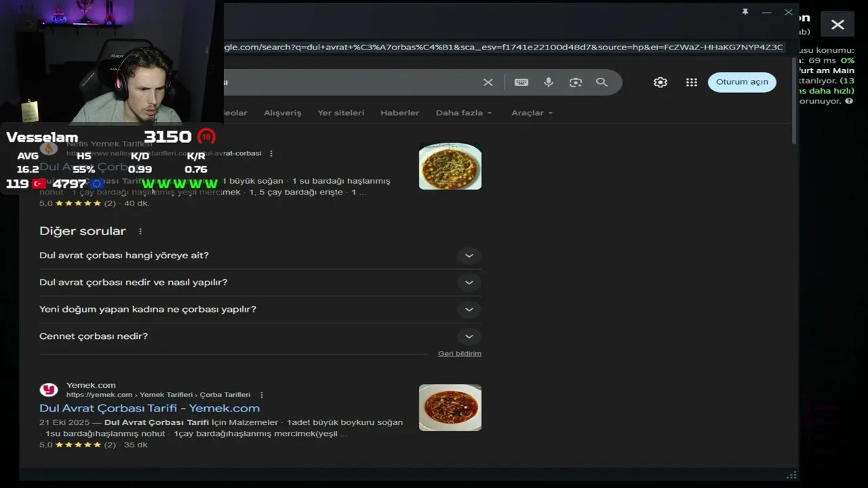Start voice search with the microphone icon
This screenshot has width=868, height=488.
click(x=549, y=82)
